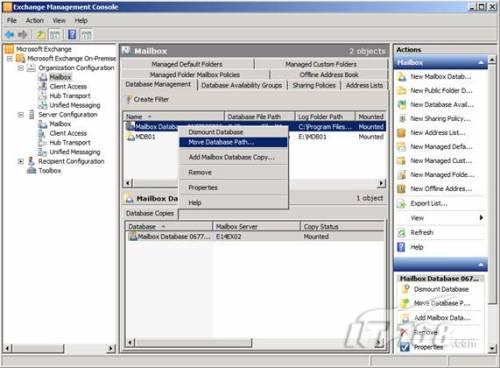Click the New Mailbox Database action icon
500x368 pixels.
click(x=402, y=77)
